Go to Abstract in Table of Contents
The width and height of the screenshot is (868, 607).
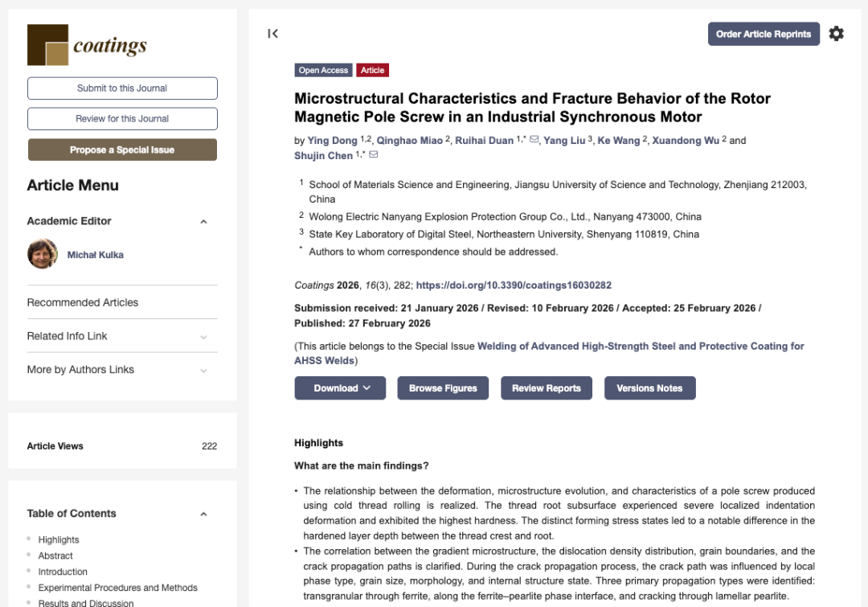(55, 556)
